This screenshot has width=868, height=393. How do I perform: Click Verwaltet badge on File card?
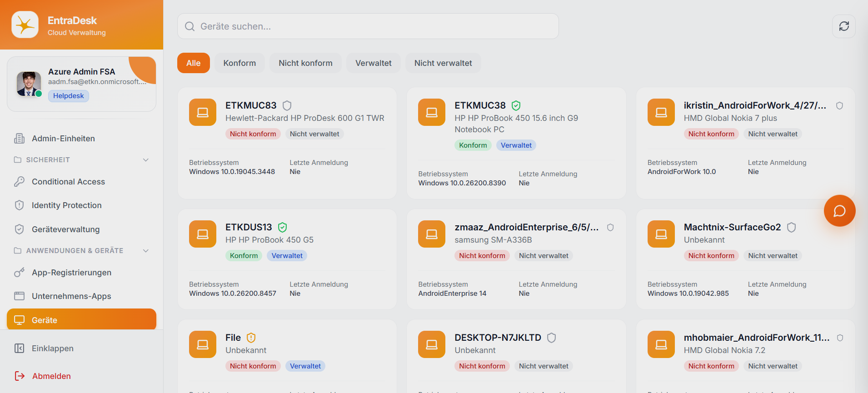(305, 366)
